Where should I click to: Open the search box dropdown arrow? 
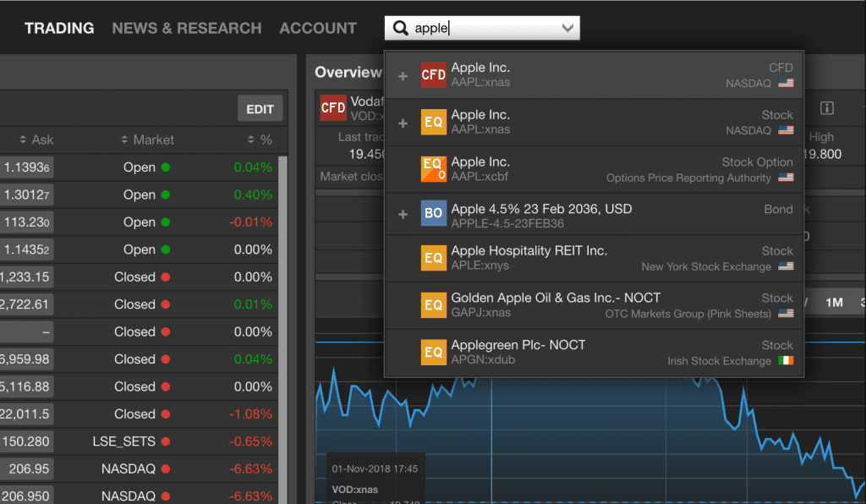(x=567, y=29)
